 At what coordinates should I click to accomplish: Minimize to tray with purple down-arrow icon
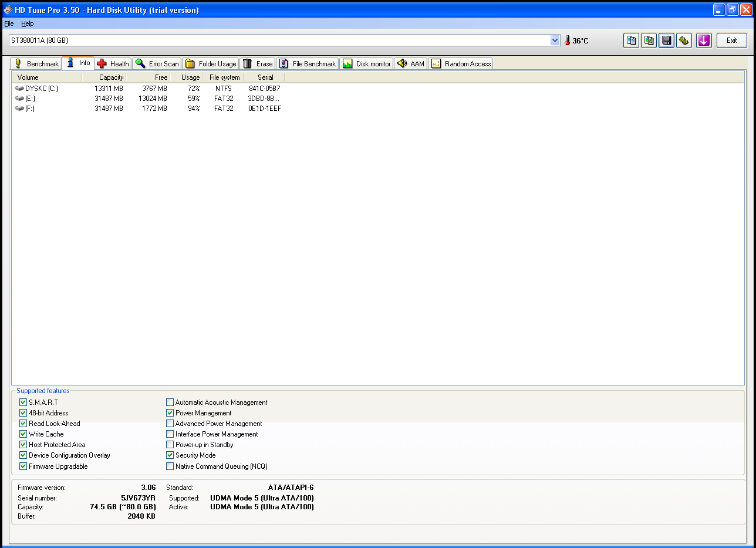coord(704,40)
